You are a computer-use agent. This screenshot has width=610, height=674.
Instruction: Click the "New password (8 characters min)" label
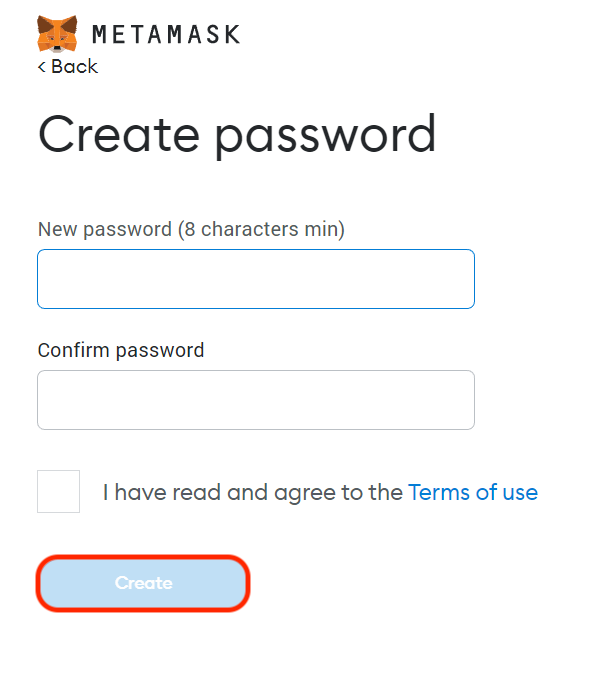click(191, 229)
